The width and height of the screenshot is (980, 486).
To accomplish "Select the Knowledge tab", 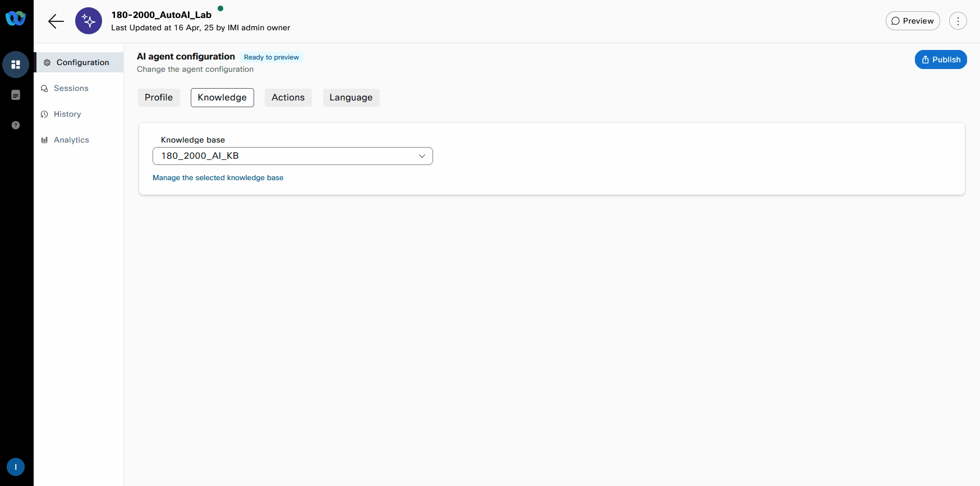I will tap(222, 98).
